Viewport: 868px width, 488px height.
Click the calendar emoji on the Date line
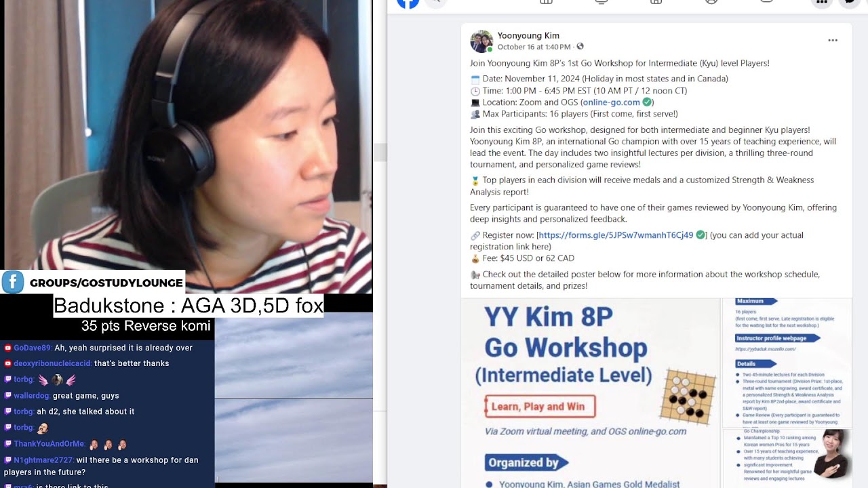[475, 79]
